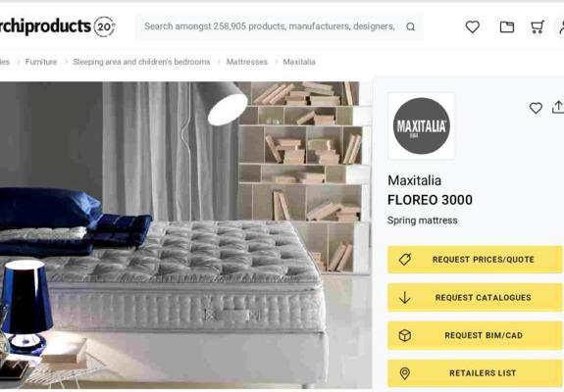Image resolution: width=564 pixels, height=392 pixels.
Task: Click the download arrow on catalogues button
Action: tap(405, 298)
